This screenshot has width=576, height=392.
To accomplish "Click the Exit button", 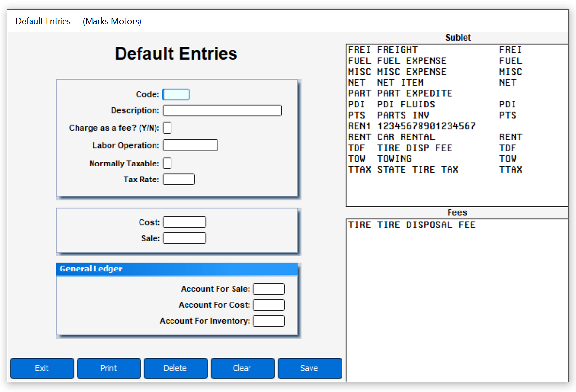I will pyautogui.click(x=42, y=368).
